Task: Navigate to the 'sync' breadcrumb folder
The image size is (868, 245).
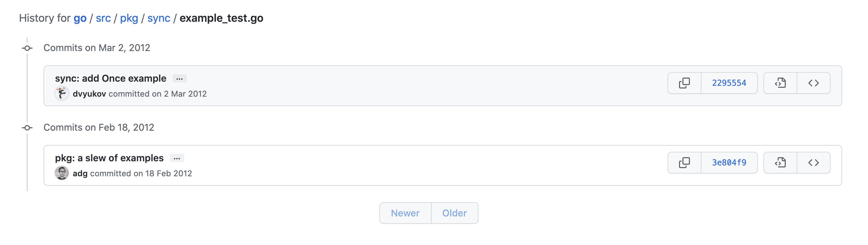Action: (x=159, y=18)
